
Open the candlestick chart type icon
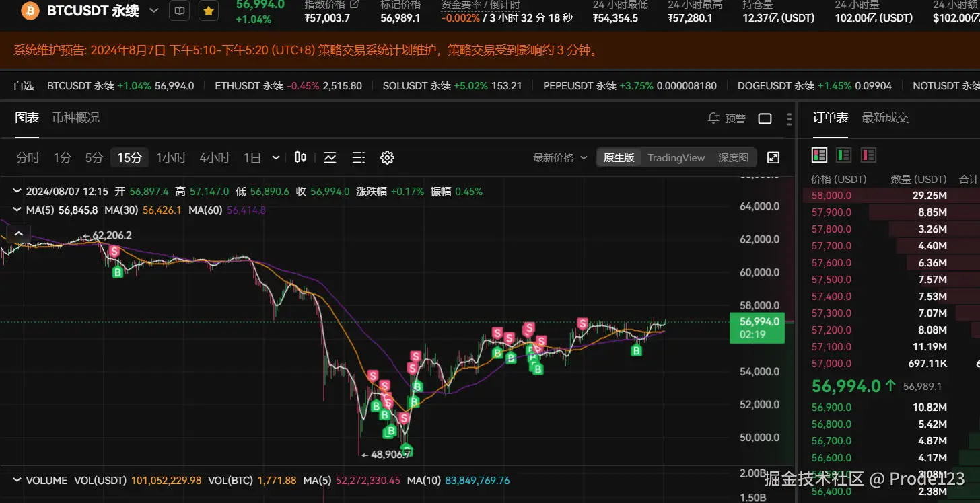point(300,157)
